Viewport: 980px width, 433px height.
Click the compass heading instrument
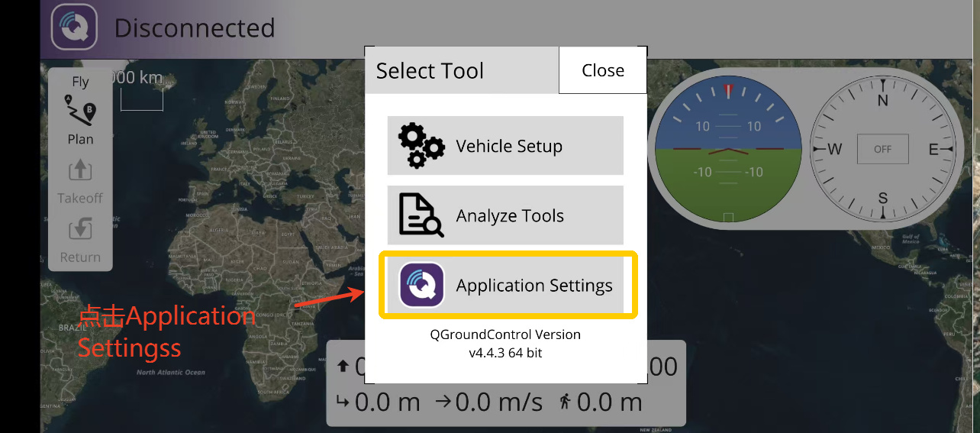point(883,149)
